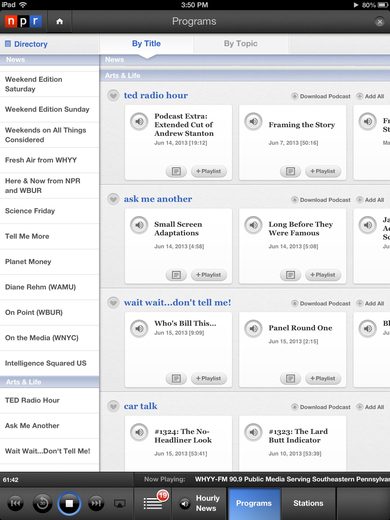Select Weekend Edition Saturday in directory
The image size is (390, 520).
(49, 84)
